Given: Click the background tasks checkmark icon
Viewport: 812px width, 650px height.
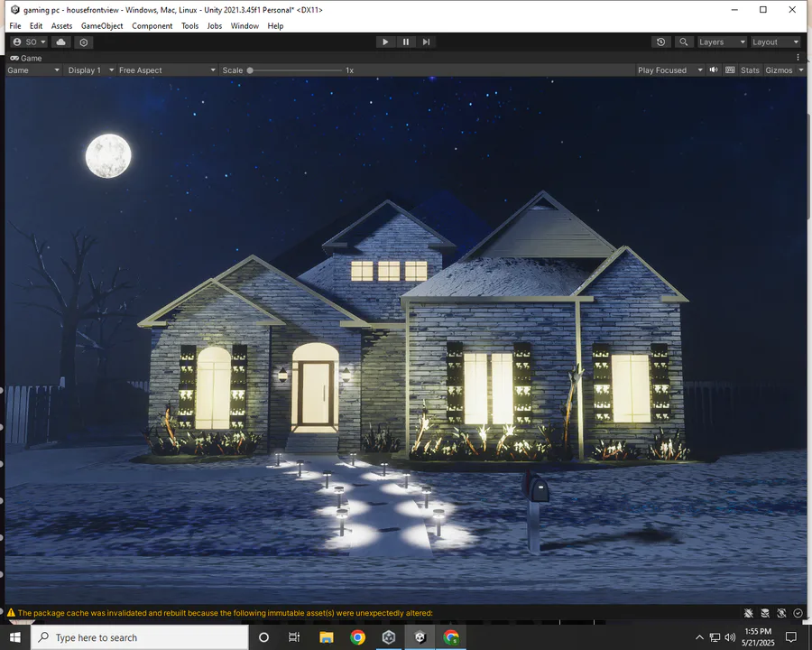Looking at the screenshot, I should pos(798,613).
